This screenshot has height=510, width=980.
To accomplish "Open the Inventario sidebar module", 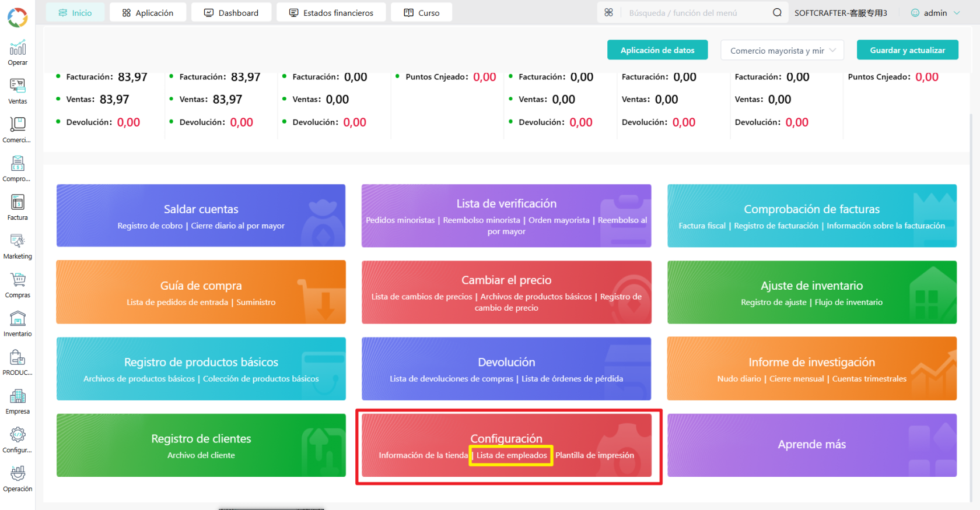I will tap(17, 323).
